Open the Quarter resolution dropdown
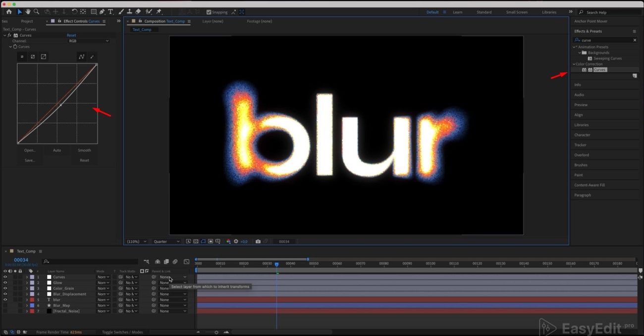This screenshot has height=336, width=644. click(167, 241)
